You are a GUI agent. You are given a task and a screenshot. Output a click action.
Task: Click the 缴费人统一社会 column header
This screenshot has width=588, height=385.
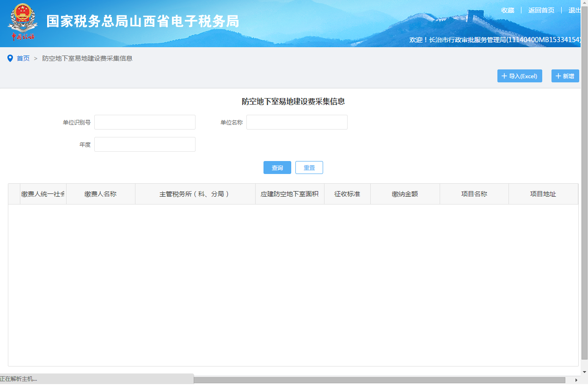tap(43, 194)
